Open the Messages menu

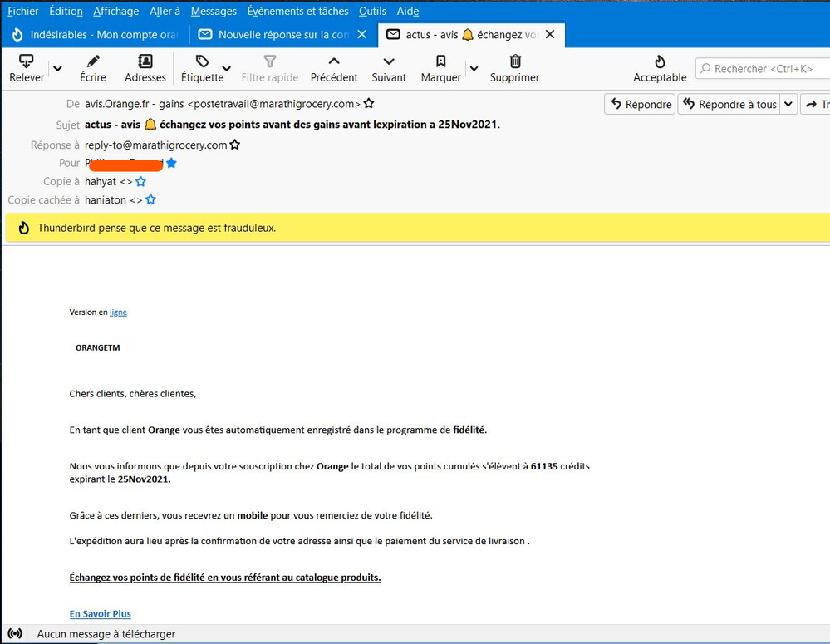[214, 11]
